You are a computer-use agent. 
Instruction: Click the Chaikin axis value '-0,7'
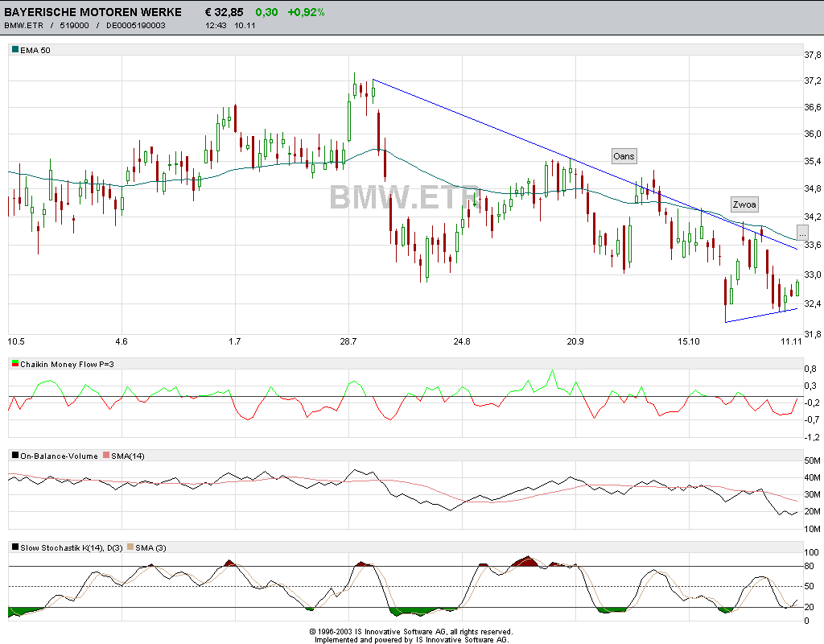coord(812,419)
